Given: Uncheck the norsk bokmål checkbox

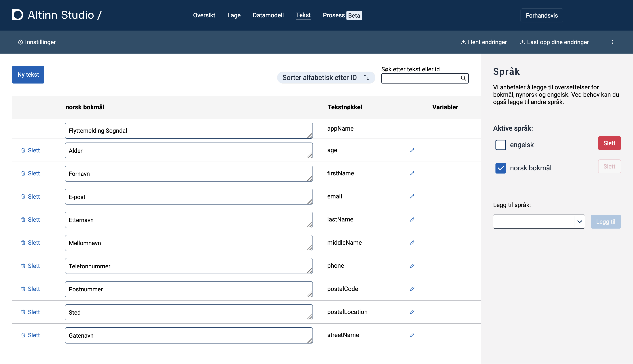Looking at the screenshot, I should [500, 168].
